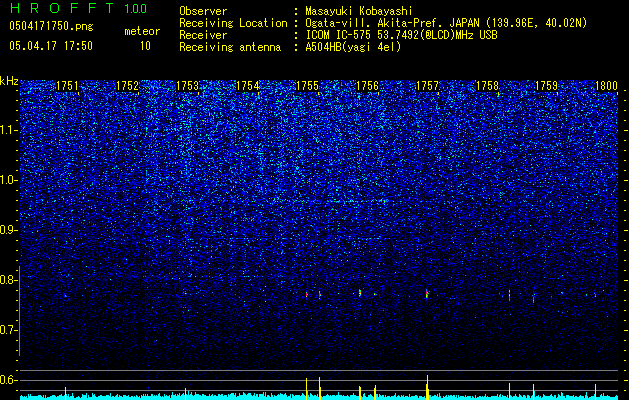Screen dimensions: 629x400
Task: Click the 1754 time marker
Action: point(247,86)
